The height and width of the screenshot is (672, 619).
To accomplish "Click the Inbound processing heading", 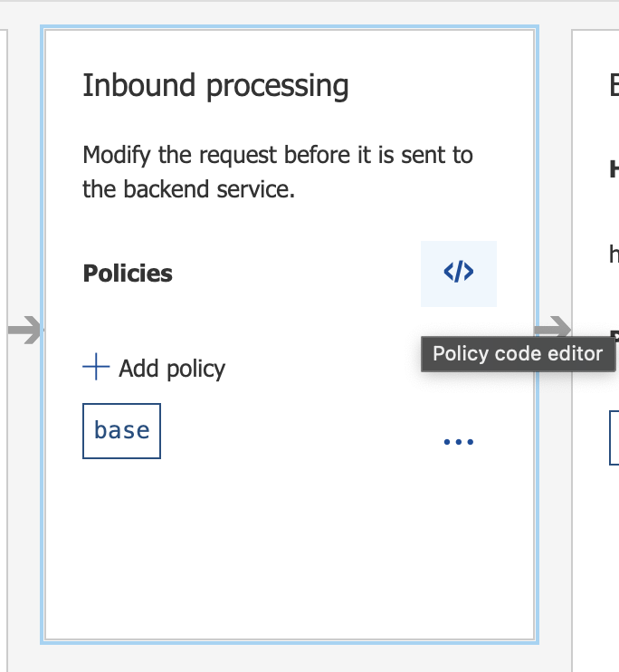I will click(215, 86).
